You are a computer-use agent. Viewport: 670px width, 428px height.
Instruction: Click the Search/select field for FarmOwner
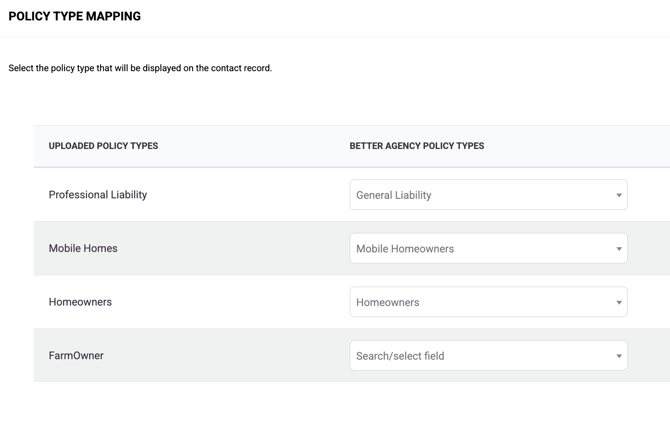click(488, 355)
